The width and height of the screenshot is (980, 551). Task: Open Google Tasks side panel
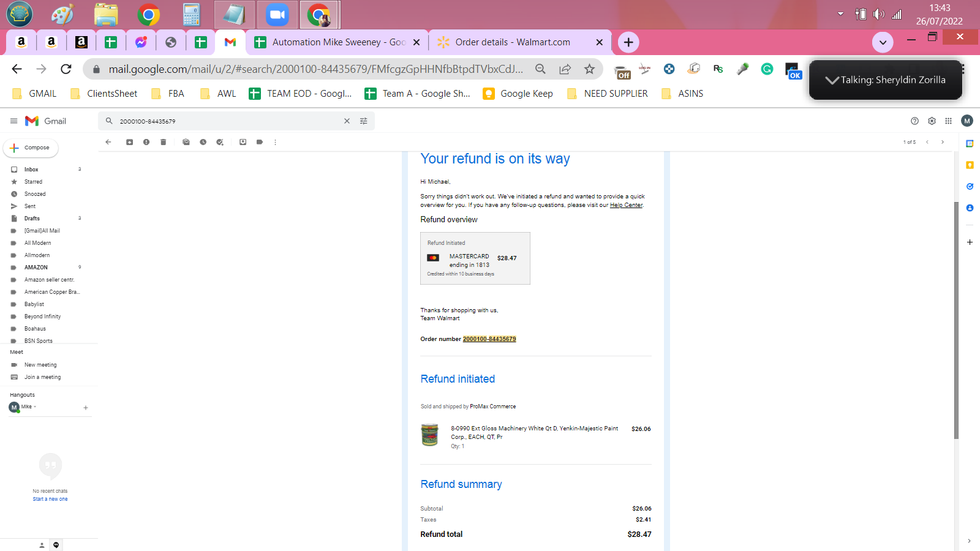970,187
